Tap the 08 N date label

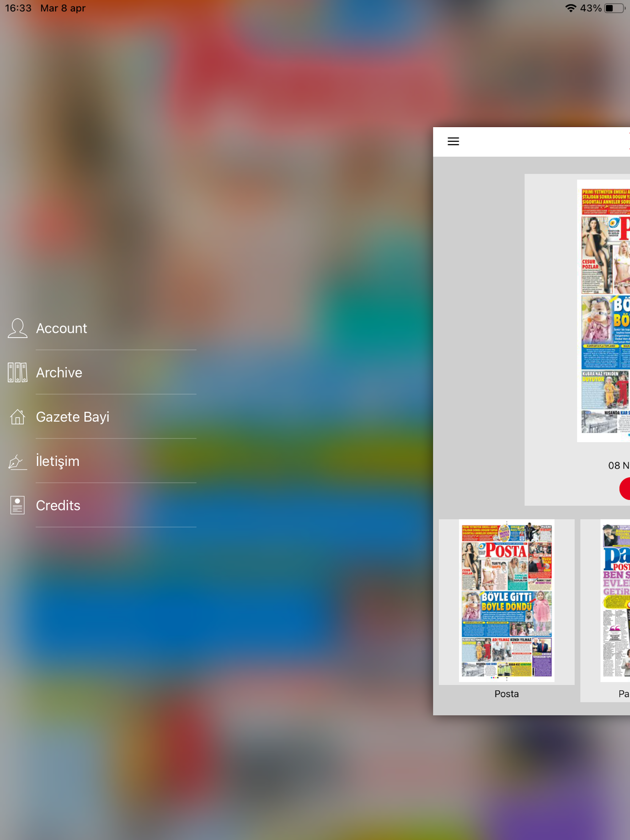(x=618, y=465)
